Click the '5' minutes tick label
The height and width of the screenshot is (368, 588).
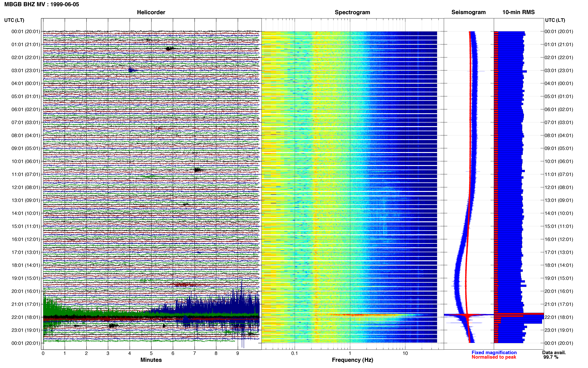151,353
